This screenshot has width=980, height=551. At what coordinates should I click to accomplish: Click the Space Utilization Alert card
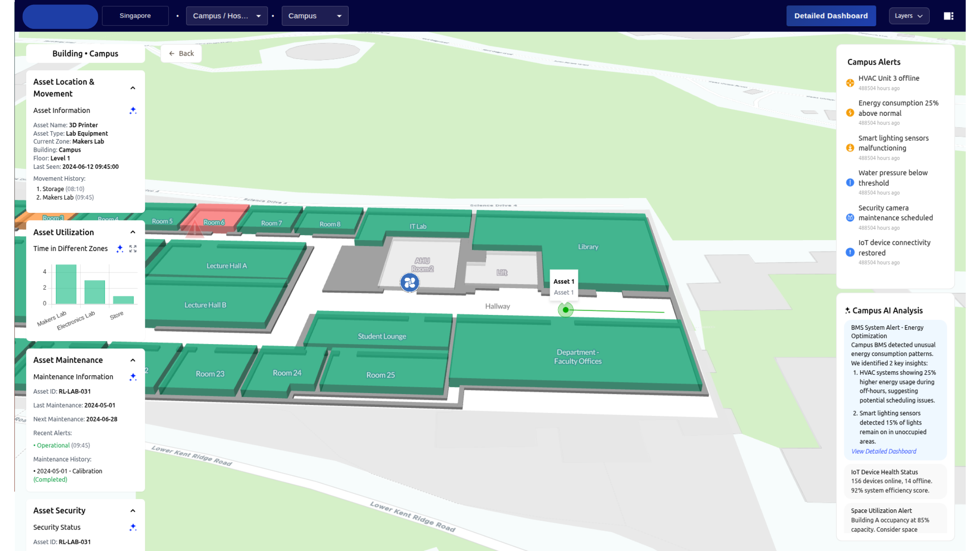pos(895,519)
